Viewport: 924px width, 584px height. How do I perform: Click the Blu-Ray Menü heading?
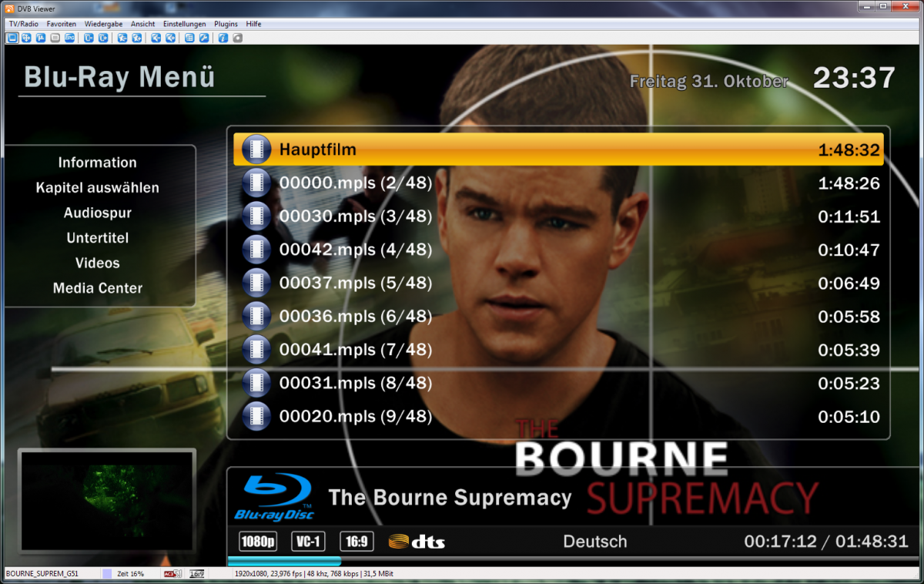point(120,78)
